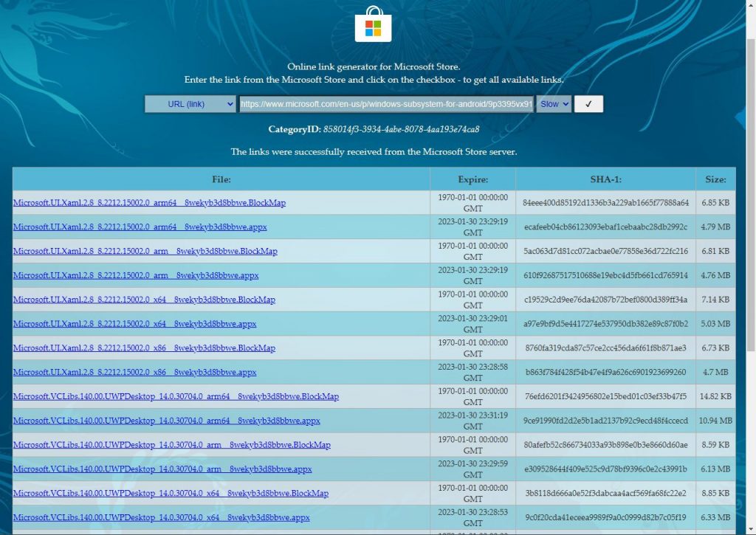
Task: Click expire time 2023-01-30 23:28:53 GMT
Action: point(473,517)
